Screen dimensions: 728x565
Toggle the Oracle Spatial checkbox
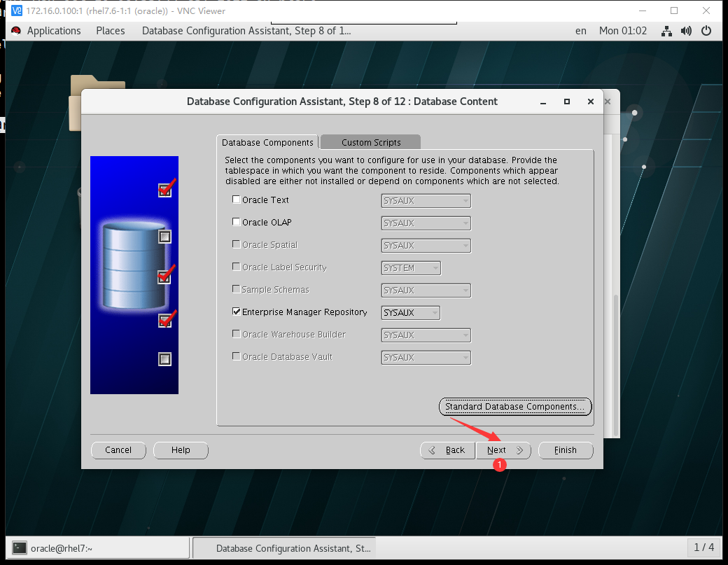point(237,244)
